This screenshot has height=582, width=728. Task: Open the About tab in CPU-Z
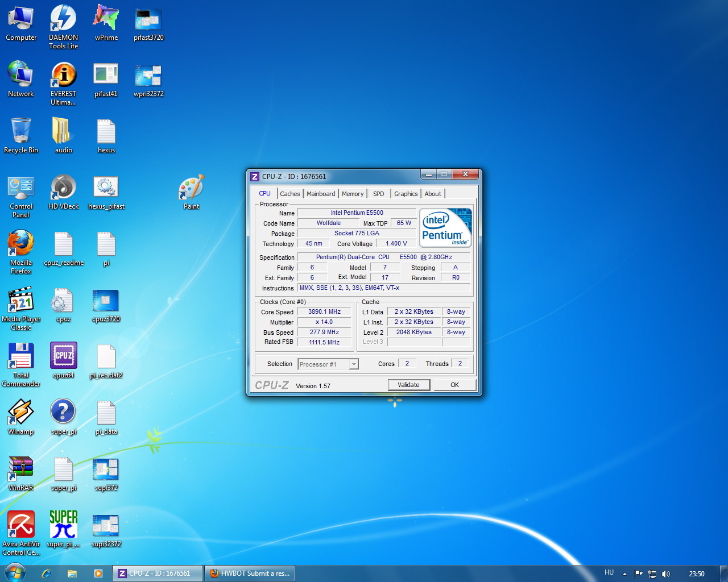tap(433, 194)
